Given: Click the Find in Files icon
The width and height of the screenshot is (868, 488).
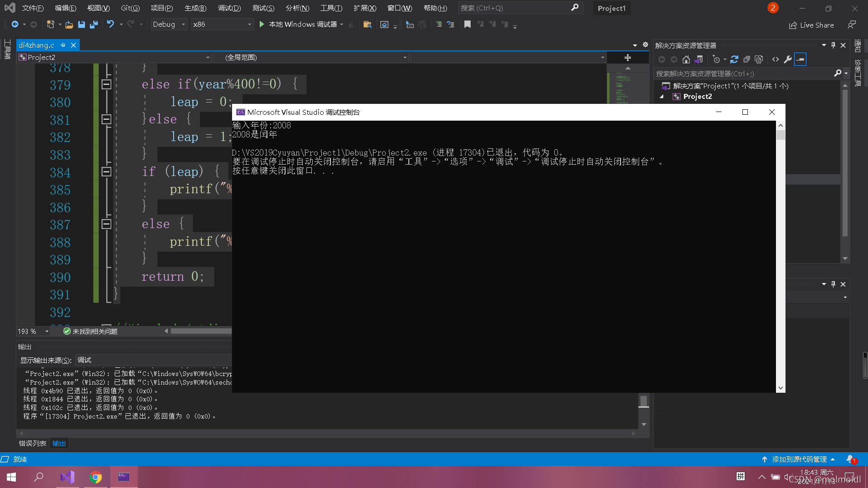Looking at the screenshot, I should tap(368, 24).
